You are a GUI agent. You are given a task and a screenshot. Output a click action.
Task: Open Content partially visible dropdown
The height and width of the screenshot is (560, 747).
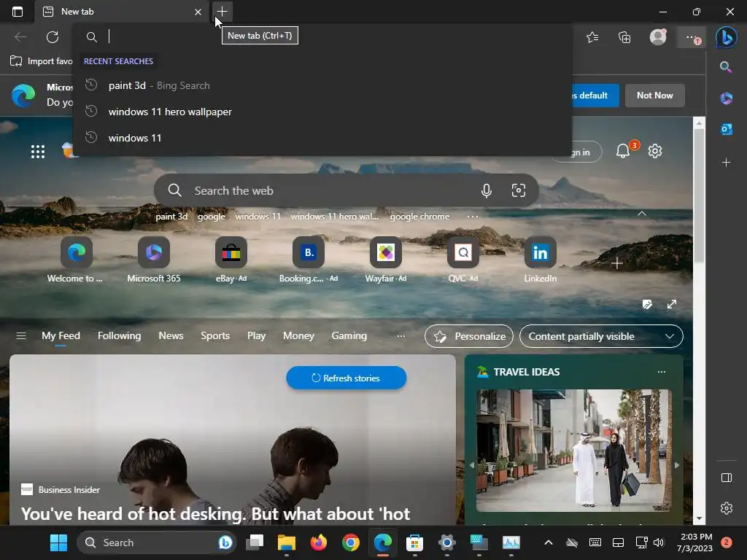601,336
